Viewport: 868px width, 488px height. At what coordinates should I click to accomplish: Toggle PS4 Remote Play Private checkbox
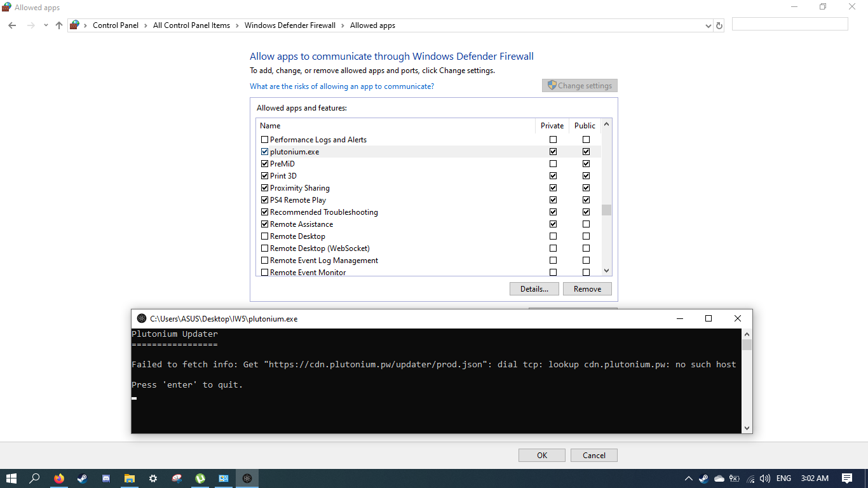[553, 200]
